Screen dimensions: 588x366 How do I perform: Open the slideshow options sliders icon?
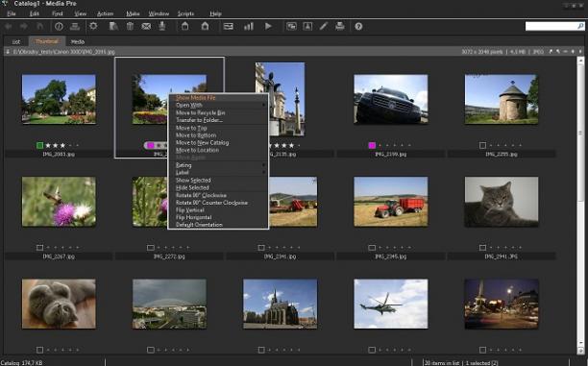coord(228,26)
